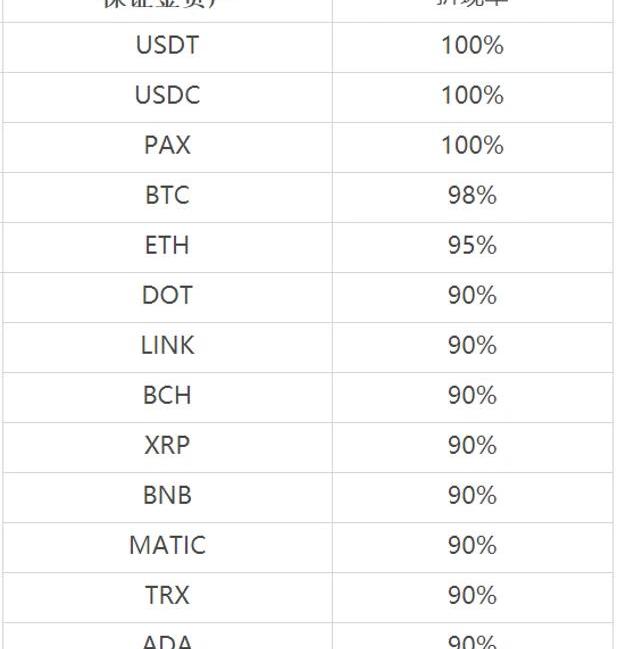Select the TRX currency label
Image resolution: width=619 pixels, height=649 pixels.
(167, 596)
